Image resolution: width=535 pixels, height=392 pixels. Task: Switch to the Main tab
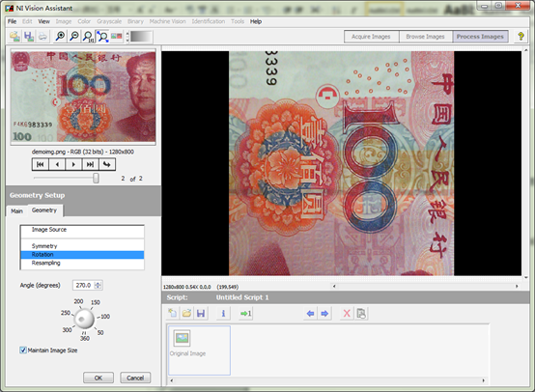click(x=16, y=211)
